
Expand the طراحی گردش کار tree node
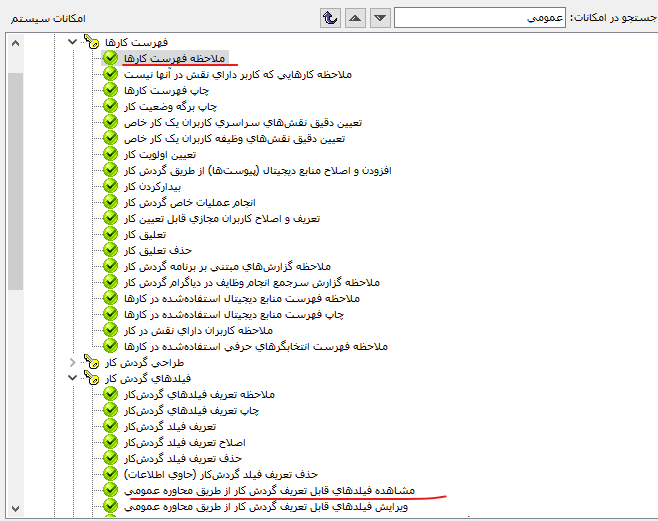pos(72,362)
